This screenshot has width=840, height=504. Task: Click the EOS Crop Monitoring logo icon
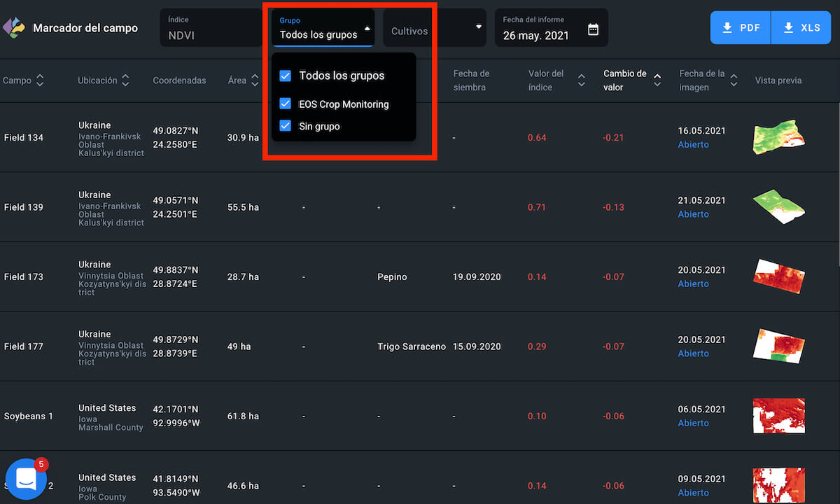click(13, 28)
